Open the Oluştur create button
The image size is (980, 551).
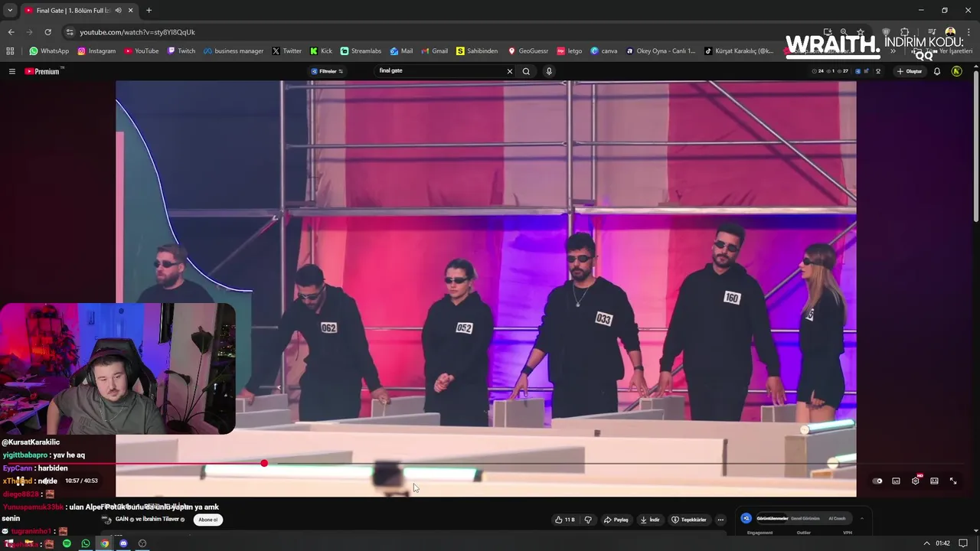tap(910, 71)
